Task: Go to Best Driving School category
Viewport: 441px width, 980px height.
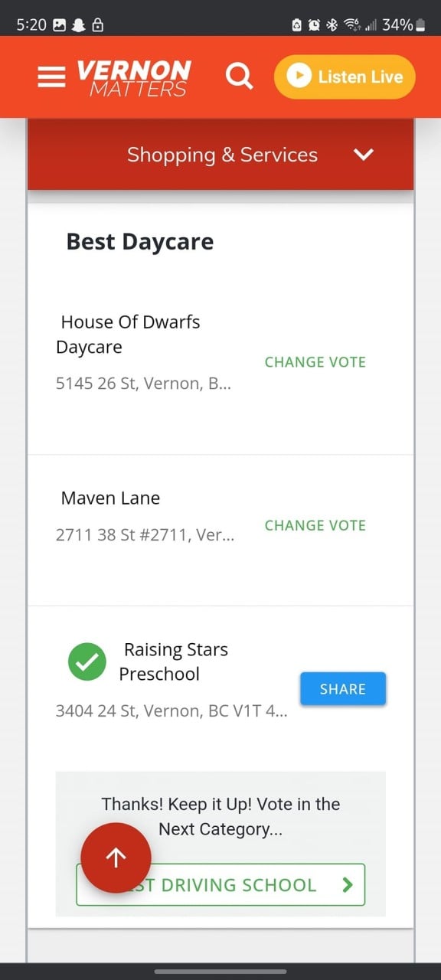Action: coord(220,885)
